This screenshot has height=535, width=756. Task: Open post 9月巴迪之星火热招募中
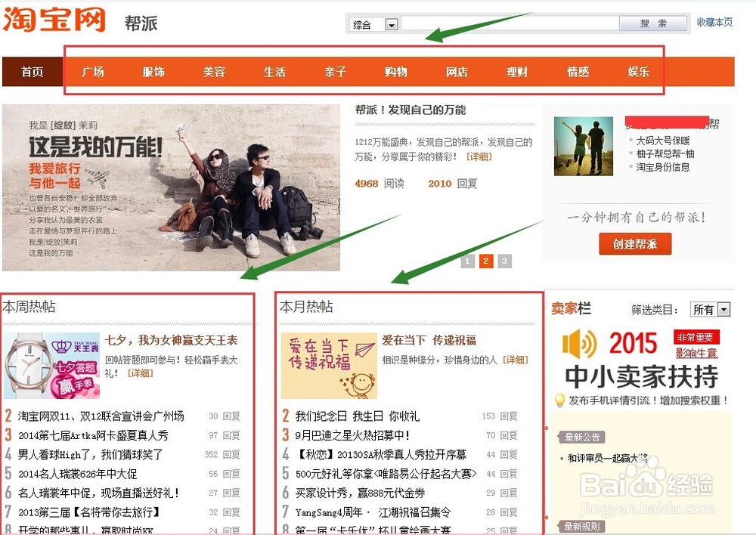click(352, 435)
